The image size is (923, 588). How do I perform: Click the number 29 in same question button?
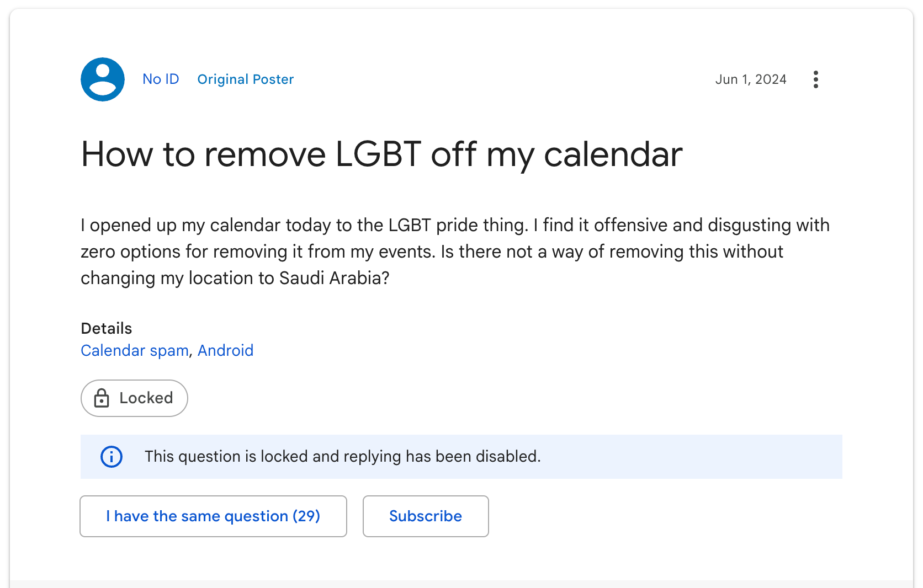306,516
